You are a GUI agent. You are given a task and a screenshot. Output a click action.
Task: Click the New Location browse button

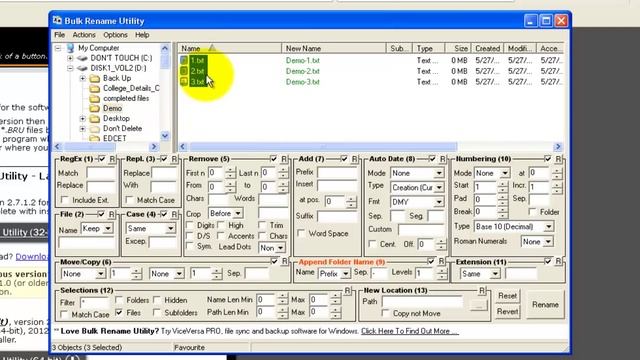click(x=479, y=305)
